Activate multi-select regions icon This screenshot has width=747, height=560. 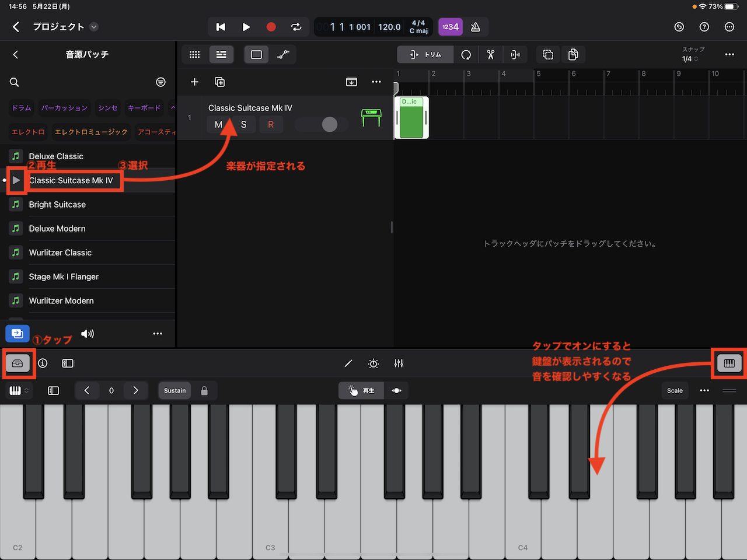point(548,54)
